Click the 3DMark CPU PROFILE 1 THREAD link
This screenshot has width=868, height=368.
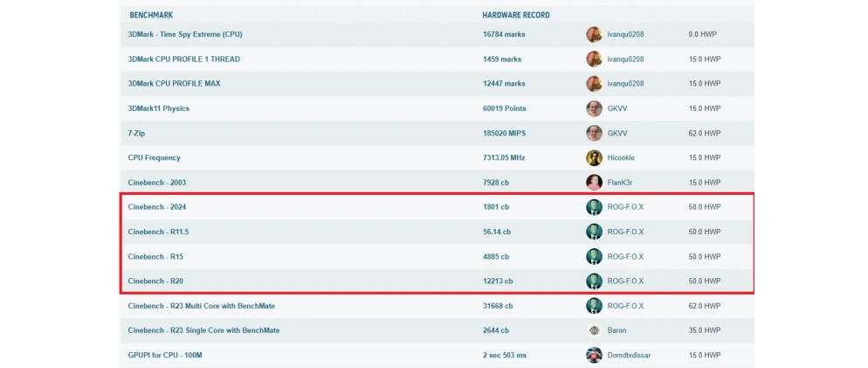(183, 59)
